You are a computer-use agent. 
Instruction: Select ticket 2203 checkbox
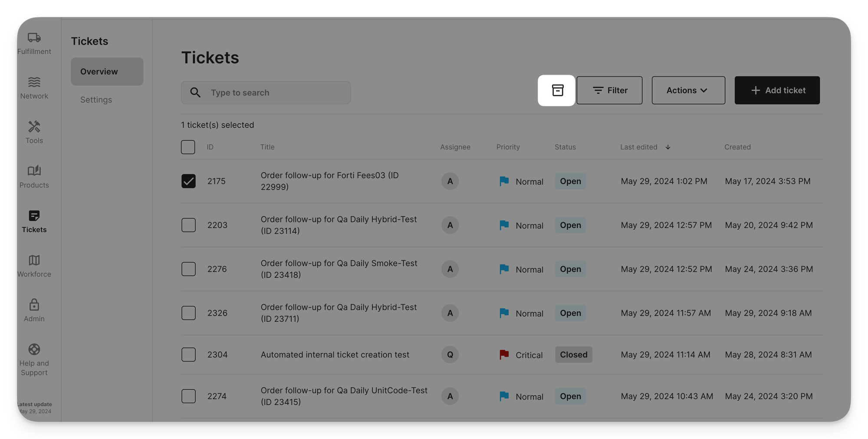click(188, 225)
